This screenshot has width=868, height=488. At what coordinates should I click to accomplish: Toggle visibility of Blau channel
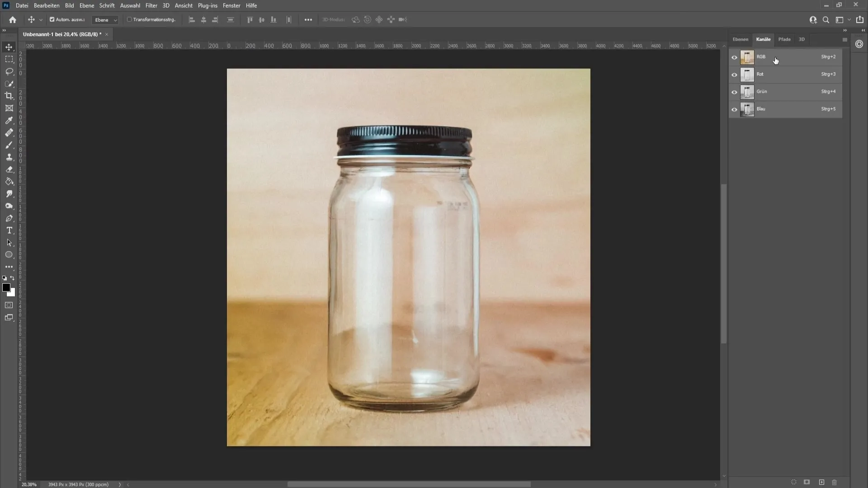point(735,109)
